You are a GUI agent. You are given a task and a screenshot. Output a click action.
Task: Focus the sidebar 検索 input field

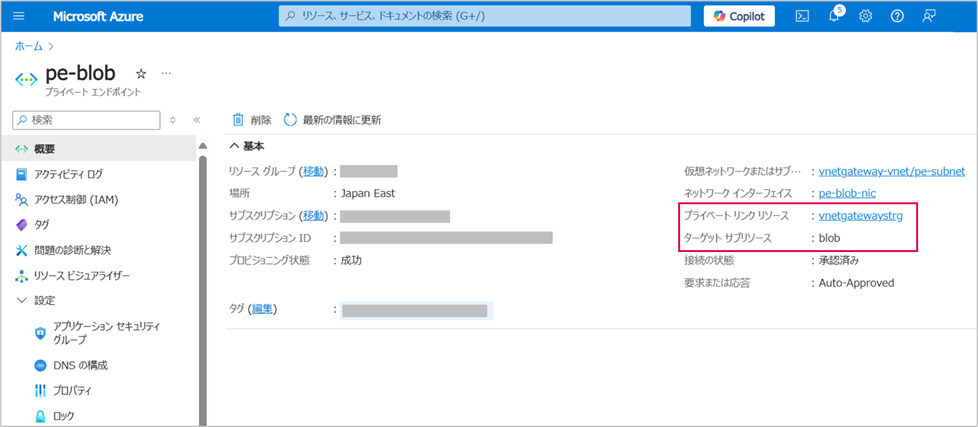(87, 120)
